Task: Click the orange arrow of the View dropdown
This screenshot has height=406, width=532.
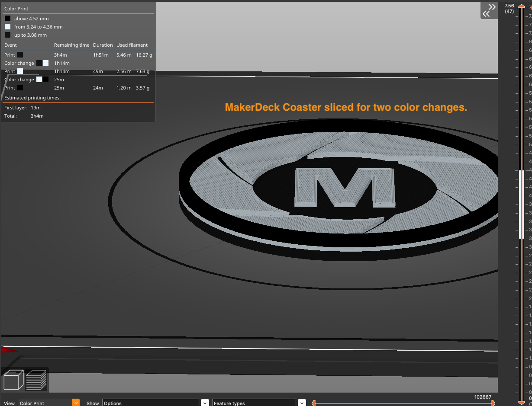Action: point(76,403)
